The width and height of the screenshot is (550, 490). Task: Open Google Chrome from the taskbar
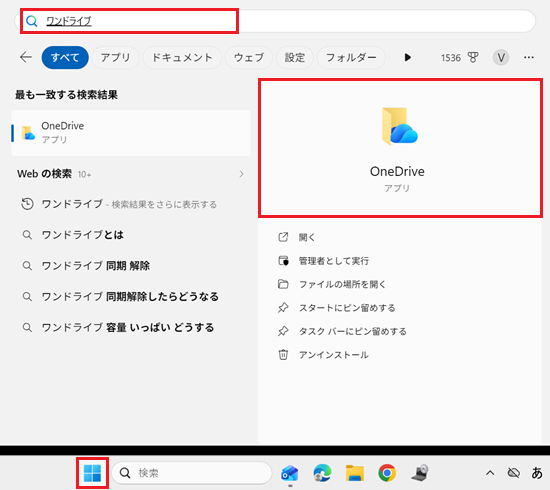[x=387, y=473]
